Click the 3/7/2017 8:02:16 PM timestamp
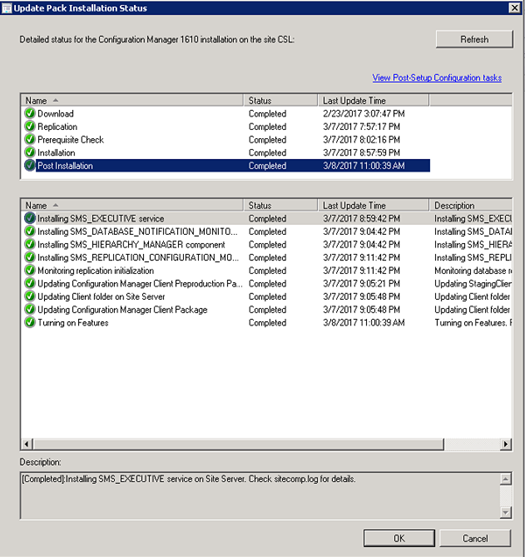 coord(362,140)
